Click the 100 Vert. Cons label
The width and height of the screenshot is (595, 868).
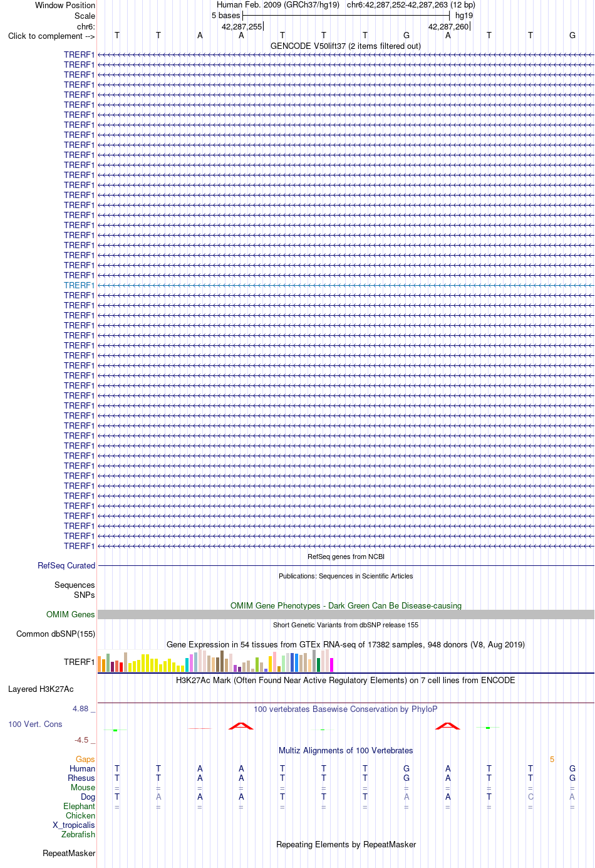pos(35,724)
